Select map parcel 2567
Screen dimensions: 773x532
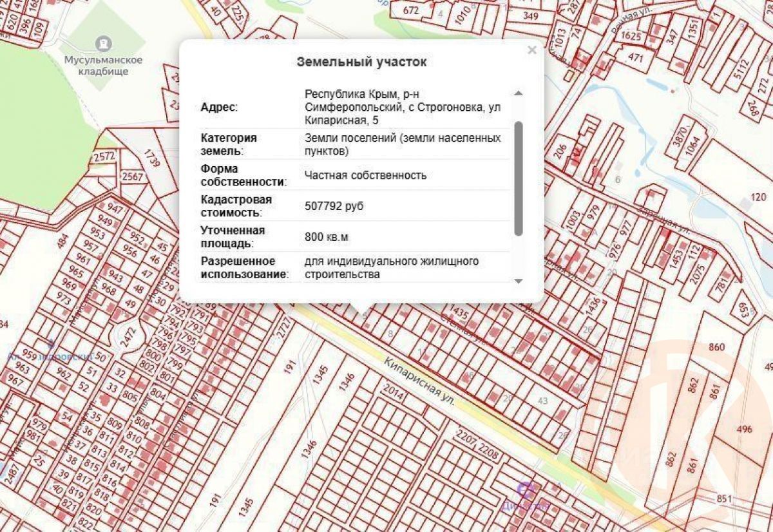point(133,177)
